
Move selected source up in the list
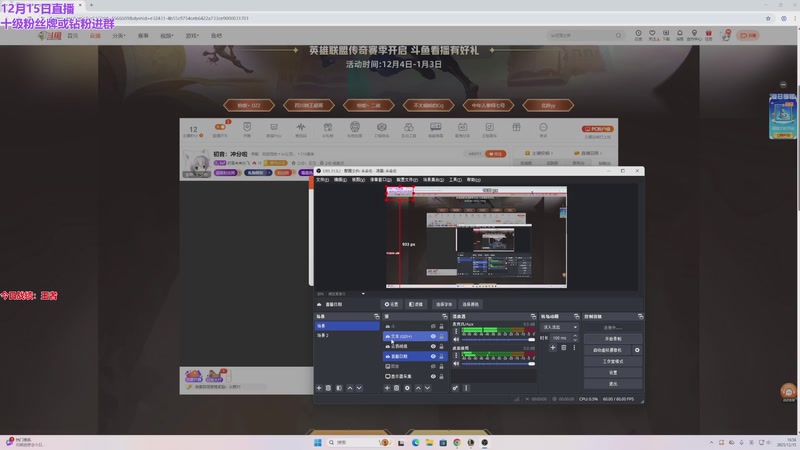[418, 388]
